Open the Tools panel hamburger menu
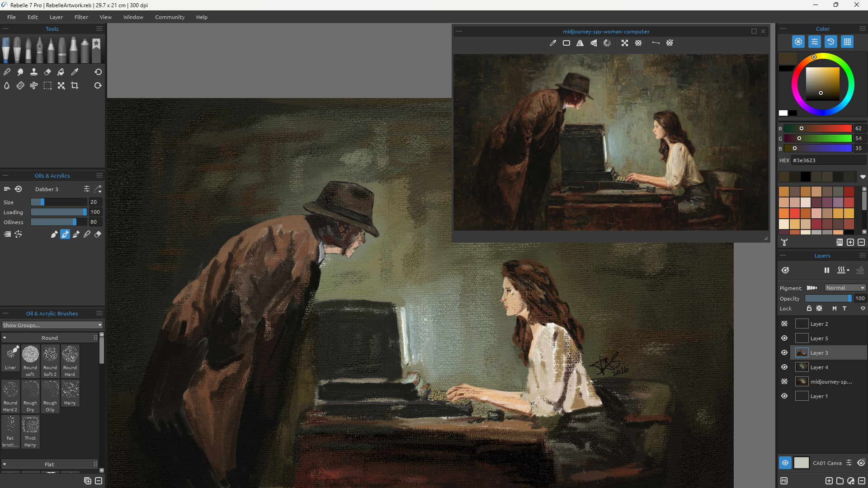Viewport: 868px width, 488px height. [x=99, y=28]
